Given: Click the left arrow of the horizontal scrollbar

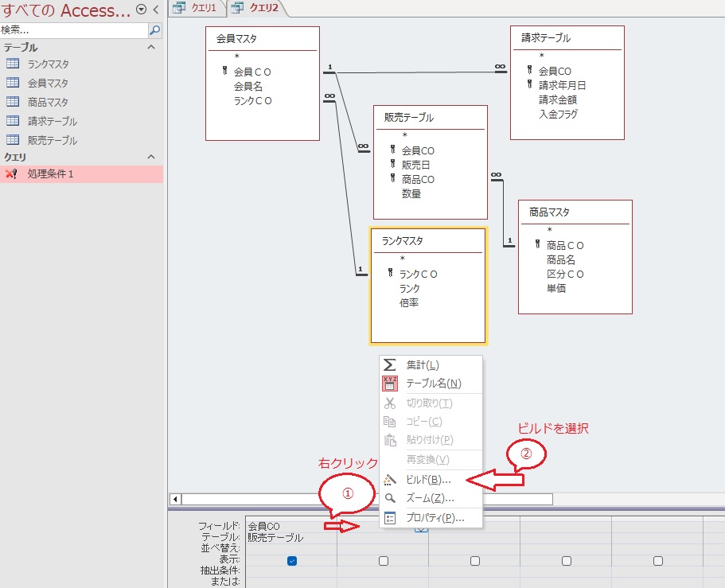Looking at the screenshot, I should click(x=187, y=499).
